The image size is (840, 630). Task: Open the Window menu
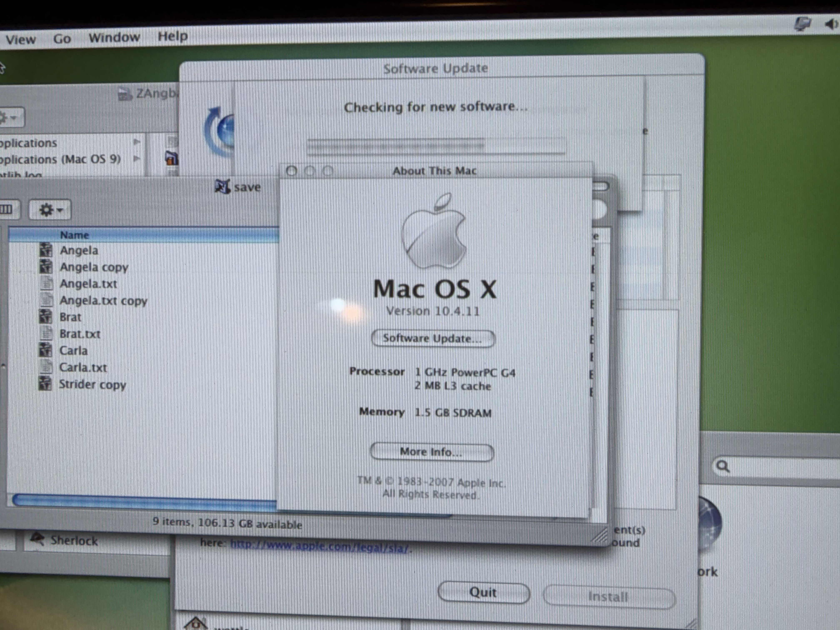(114, 37)
